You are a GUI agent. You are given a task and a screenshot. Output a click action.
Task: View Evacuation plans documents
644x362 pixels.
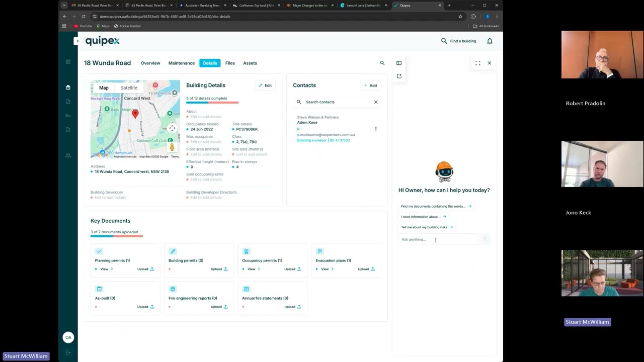[327, 269]
